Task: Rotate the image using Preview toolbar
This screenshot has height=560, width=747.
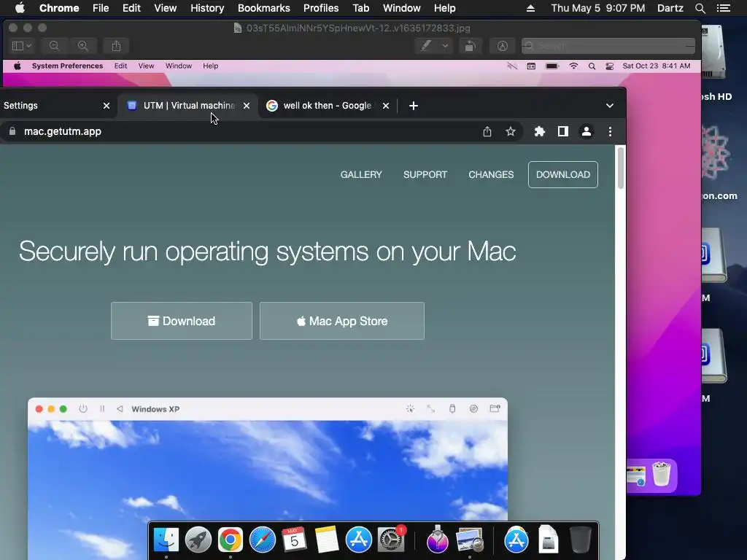Action: point(470,46)
